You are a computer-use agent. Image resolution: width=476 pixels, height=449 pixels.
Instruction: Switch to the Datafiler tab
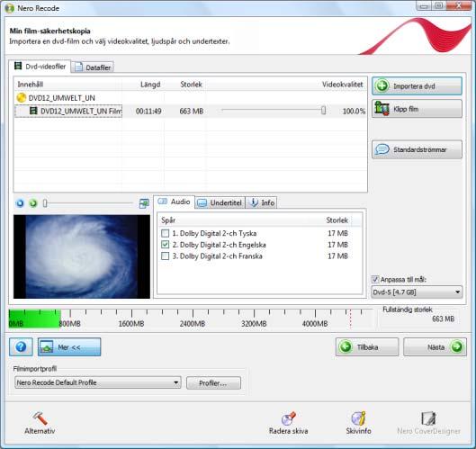93,67
